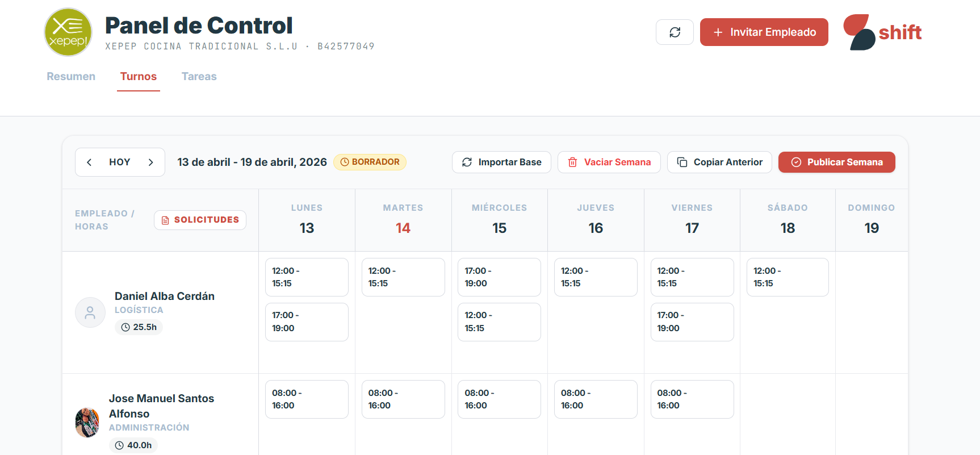Select the Turnos tab
The height and width of the screenshot is (455, 980).
[139, 77]
